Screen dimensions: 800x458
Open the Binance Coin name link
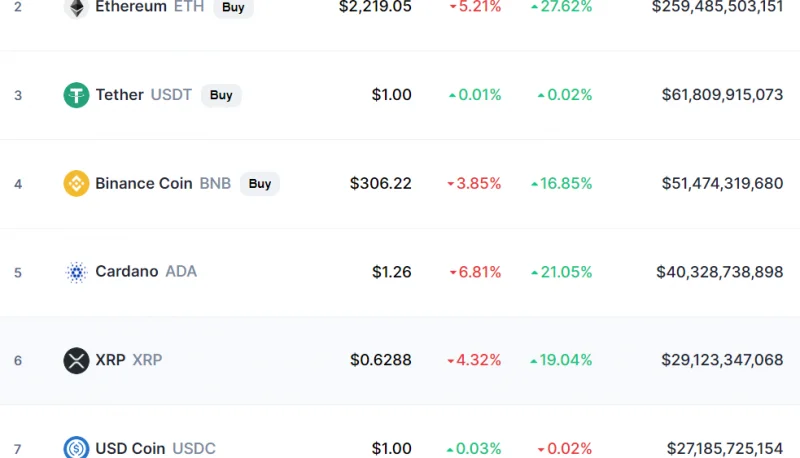pos(144,183)
